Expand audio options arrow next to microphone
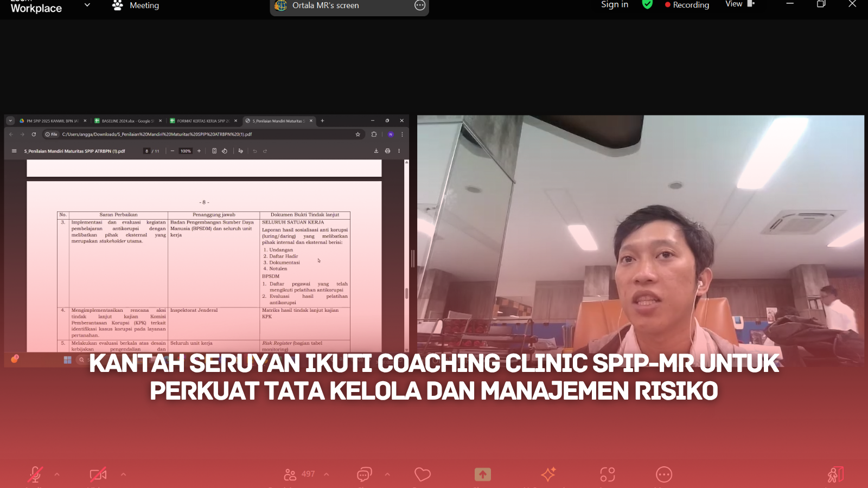Screen dimensions: 868x488 pos(57,474)
